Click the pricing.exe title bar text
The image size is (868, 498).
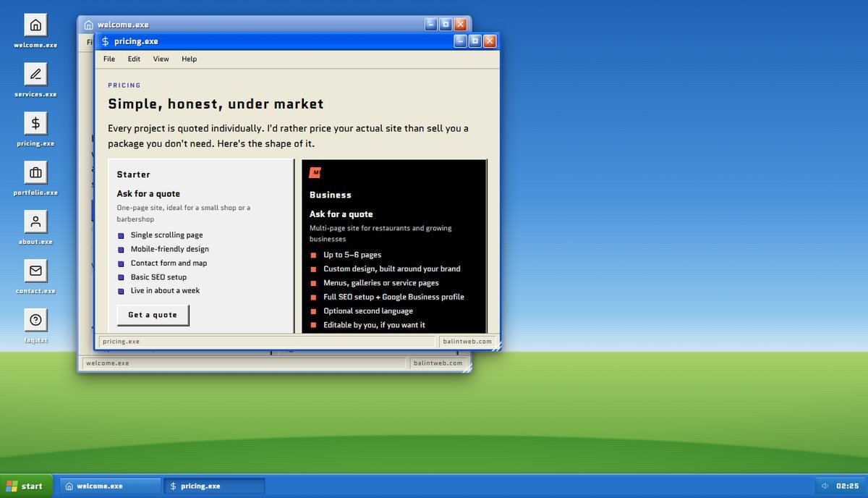136,41
